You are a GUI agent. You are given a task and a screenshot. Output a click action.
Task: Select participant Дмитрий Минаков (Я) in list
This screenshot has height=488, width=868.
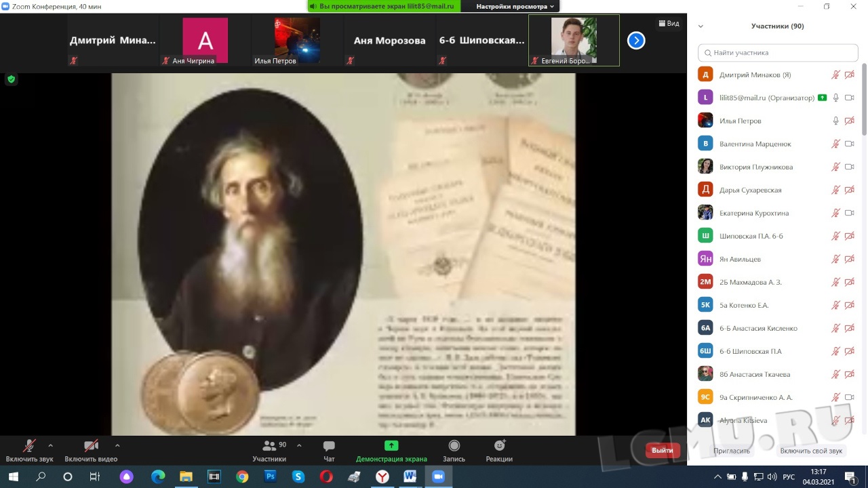click(777, 75)
